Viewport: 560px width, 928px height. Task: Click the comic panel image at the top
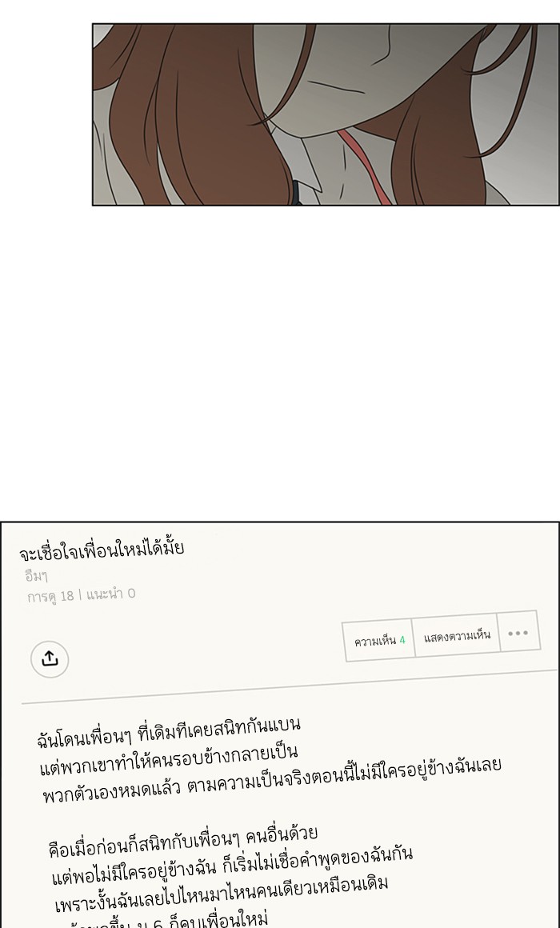click(x=326, y=114)
